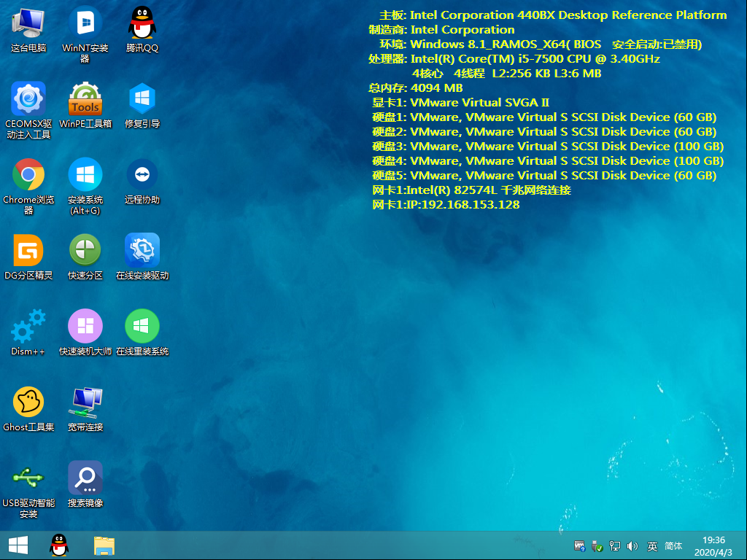This screenshot has width=747, height=560.
Task: Click the 硬盘1 disk info line
Action: click(544, 117)
